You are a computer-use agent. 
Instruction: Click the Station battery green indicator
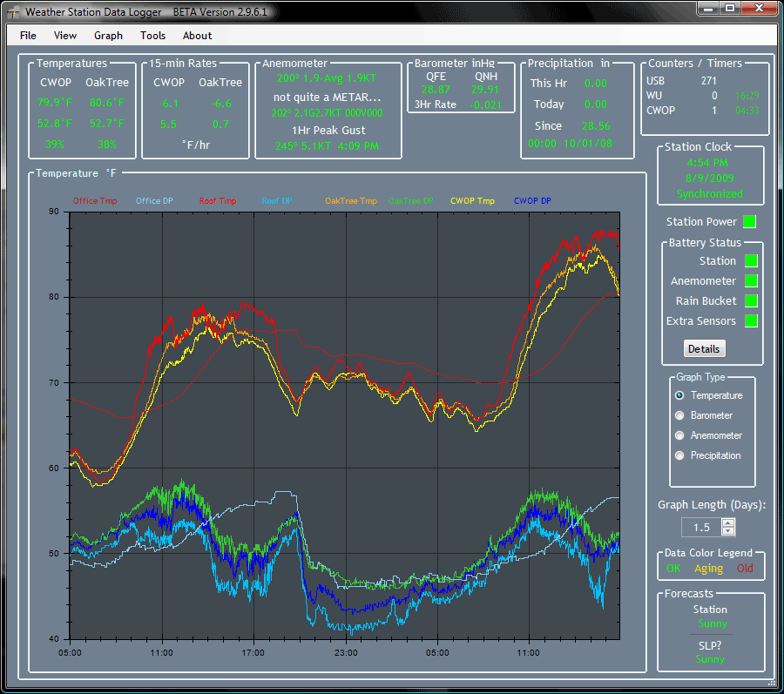point(751,261)
